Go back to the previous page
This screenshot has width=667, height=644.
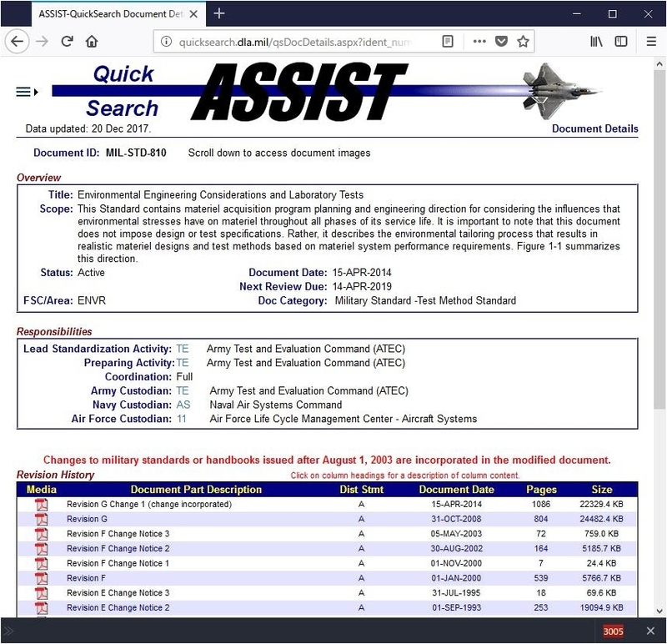tap(17, 41)
